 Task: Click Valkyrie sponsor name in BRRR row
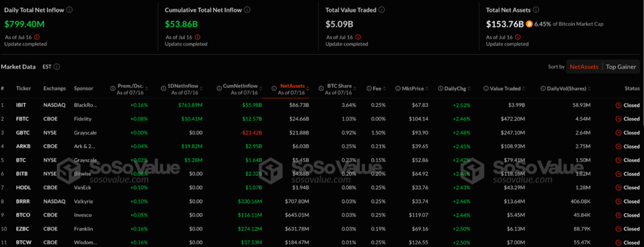point(83,202)
